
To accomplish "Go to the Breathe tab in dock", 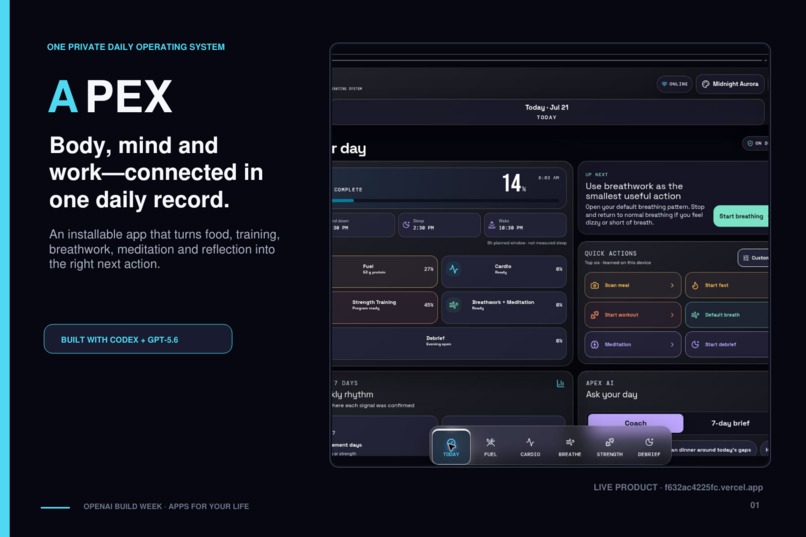I will pos(570,447).
